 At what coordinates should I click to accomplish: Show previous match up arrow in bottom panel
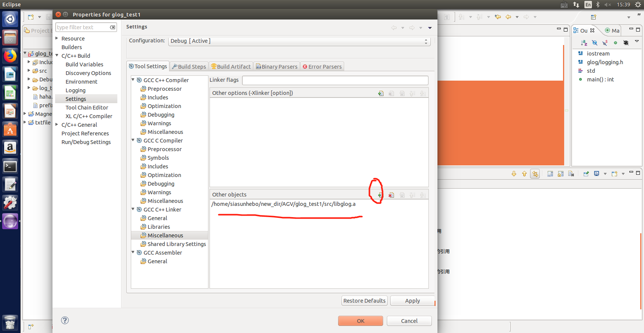[x=524, y=174]
